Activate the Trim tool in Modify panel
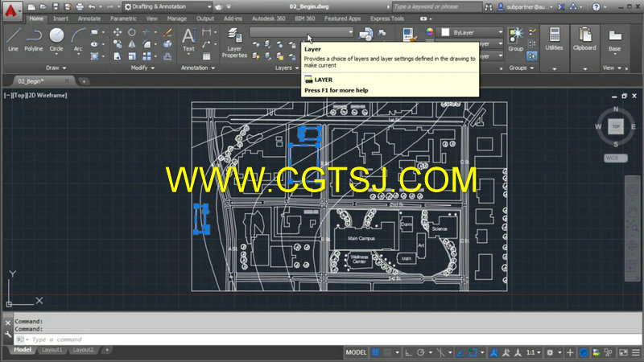 pos(147,32)
